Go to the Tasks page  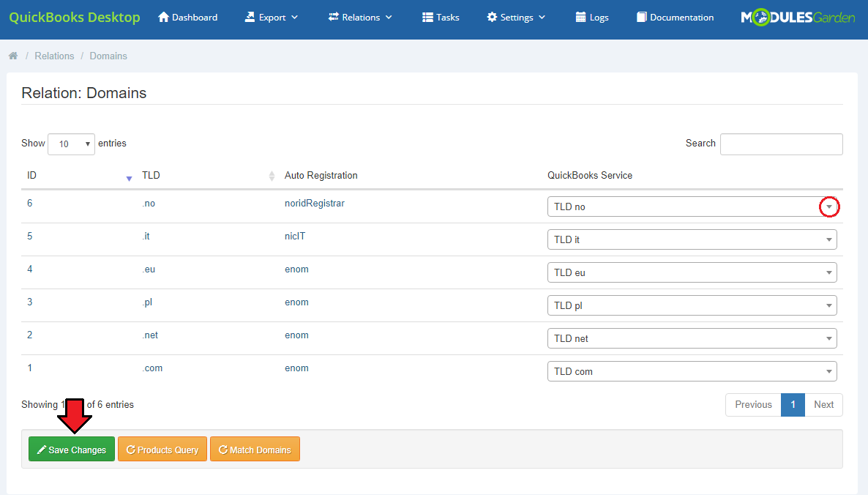(441, 18)
